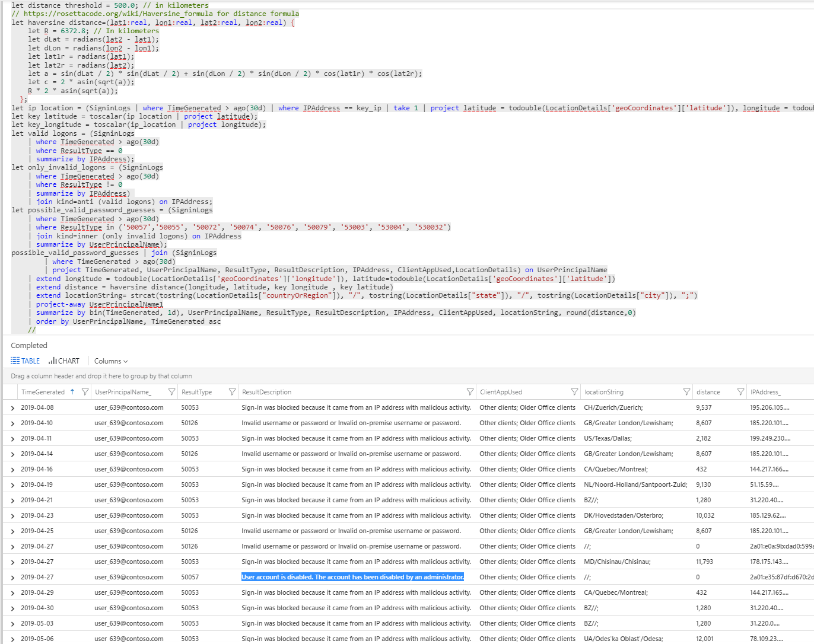Select the 'CH/Zuerich/Zuerich;' location cell

click(x=613, y=407)
